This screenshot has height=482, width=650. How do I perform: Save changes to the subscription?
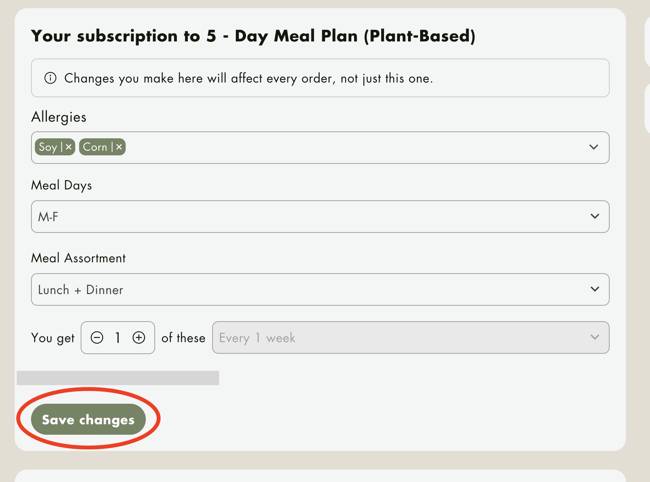tap(88, 419)
